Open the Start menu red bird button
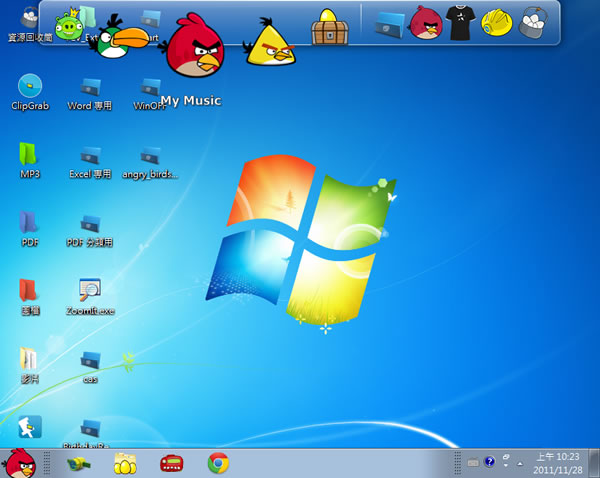The height and width of the screenshot is (478, 600). pos(20,462)
